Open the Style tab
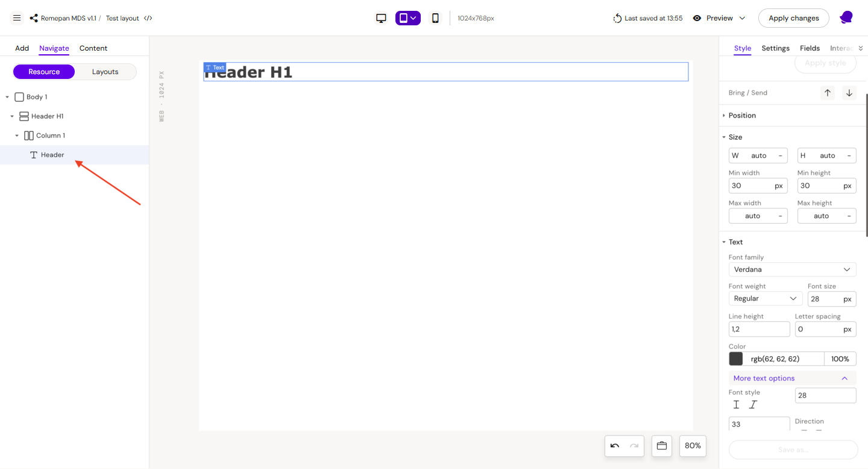 point(743,48)
